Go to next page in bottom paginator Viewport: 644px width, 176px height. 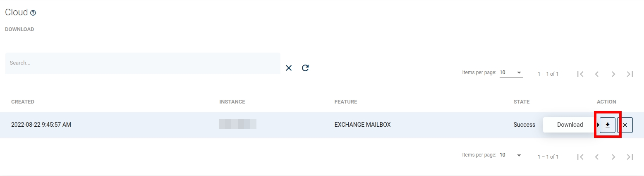point(613,157)
